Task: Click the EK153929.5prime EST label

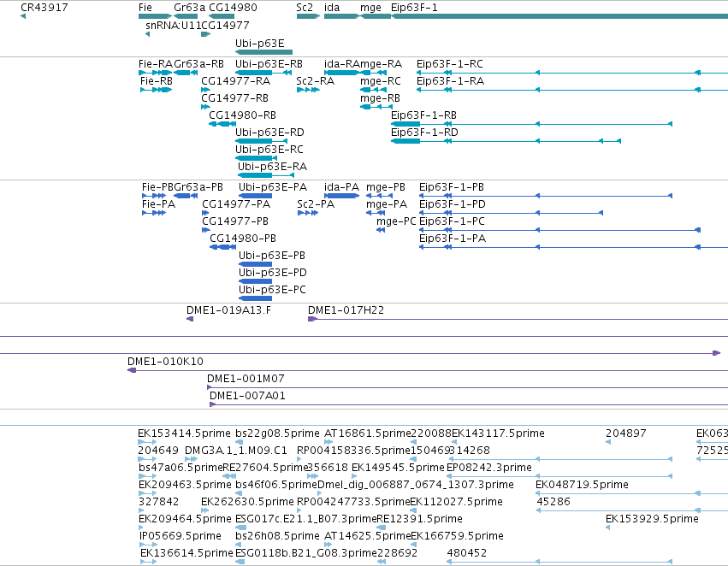Action: [x=652, y=519]
